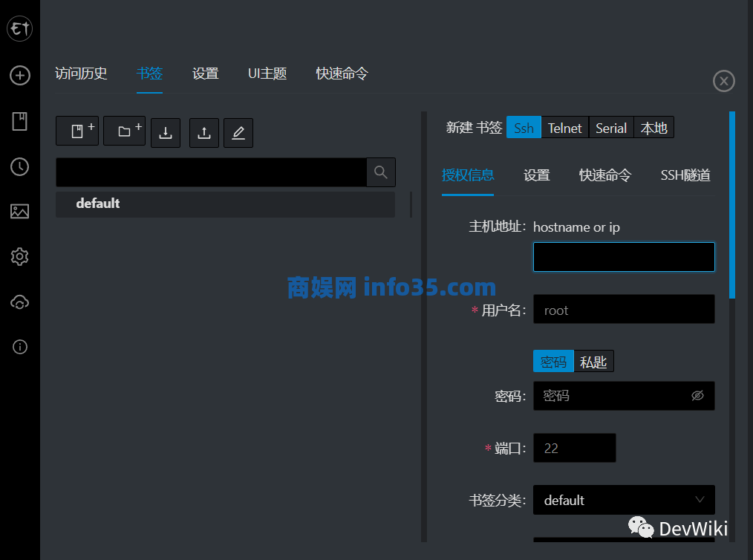The width and height of the screenshot is (753, 560).
Task: Open the SSH隧道 tab
Action: pos(685,175)
